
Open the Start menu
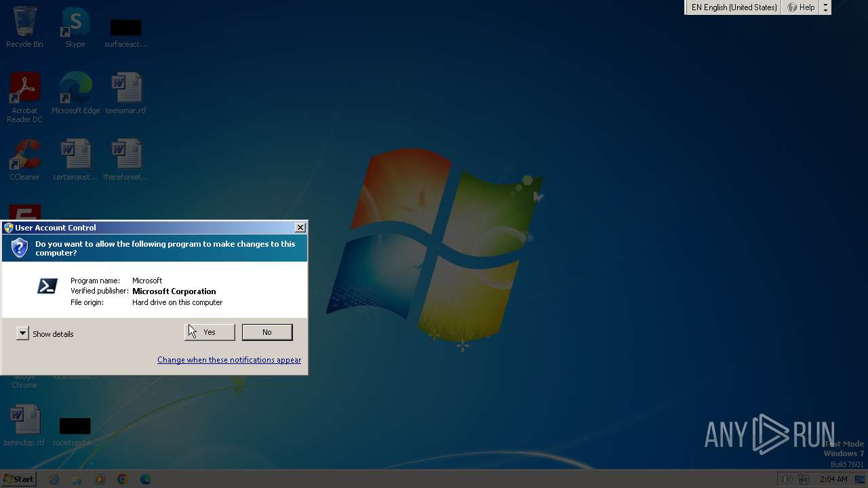tap(19, 479)
